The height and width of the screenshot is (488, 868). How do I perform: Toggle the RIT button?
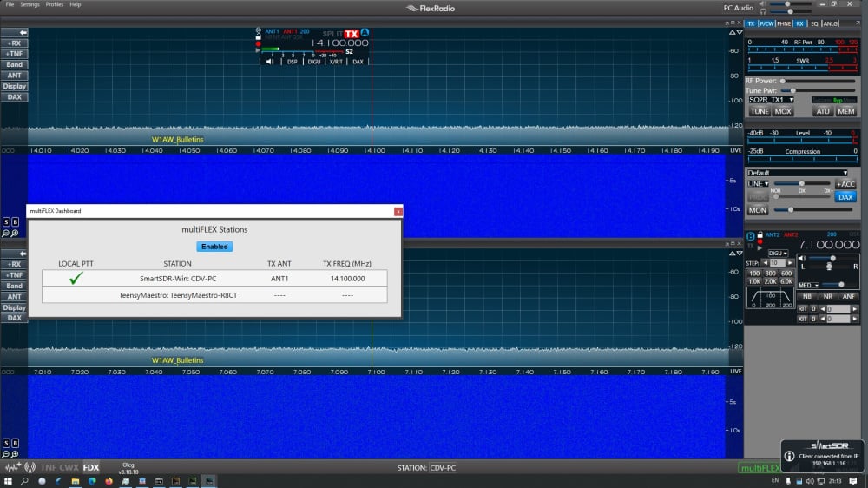pyautogui.click(x=802, y=309)
